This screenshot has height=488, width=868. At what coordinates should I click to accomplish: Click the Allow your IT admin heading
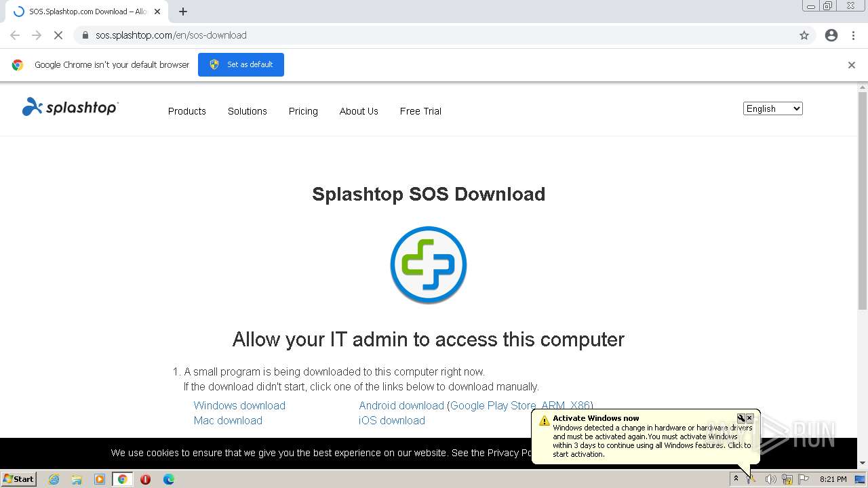point(429,339)
